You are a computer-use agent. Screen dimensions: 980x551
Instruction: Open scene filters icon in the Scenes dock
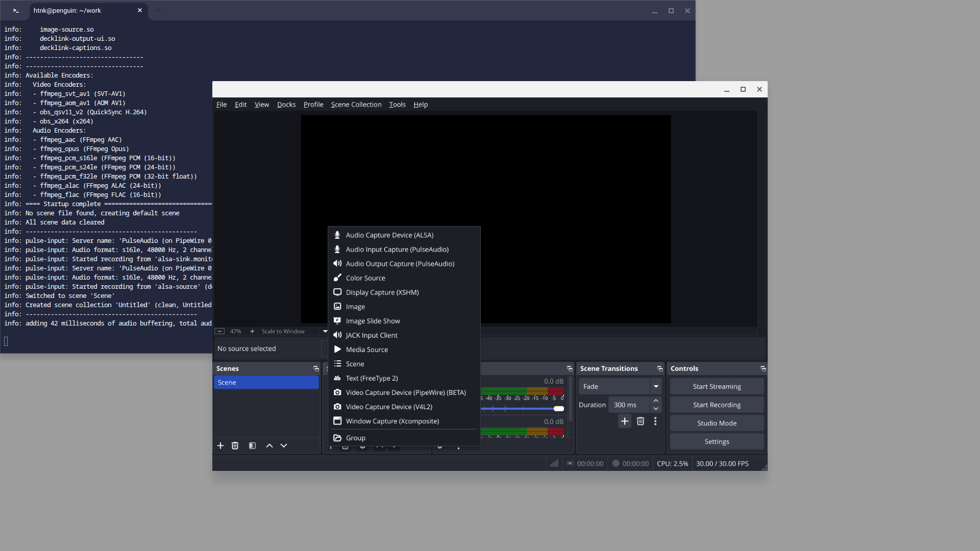pos(252,445)
